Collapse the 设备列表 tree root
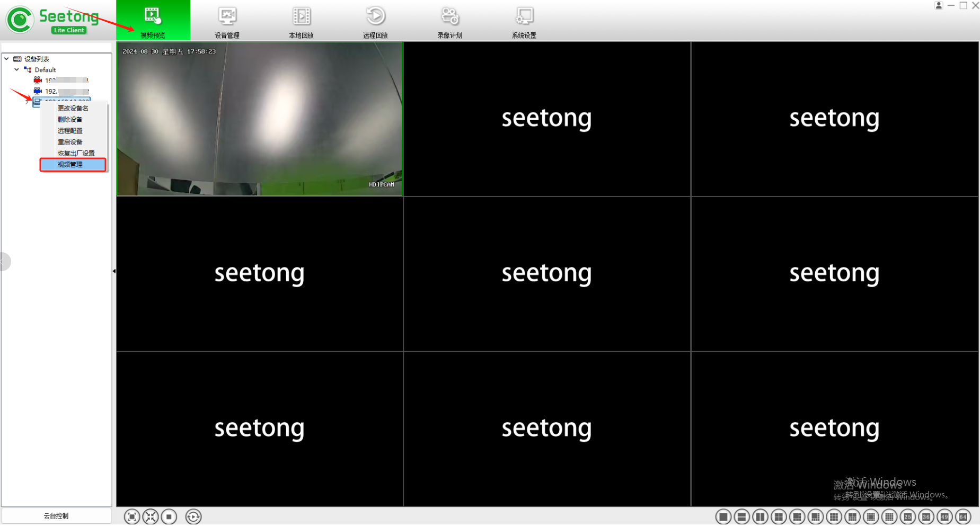The width and height of the screenshot is (980, 526). (6, 59)
